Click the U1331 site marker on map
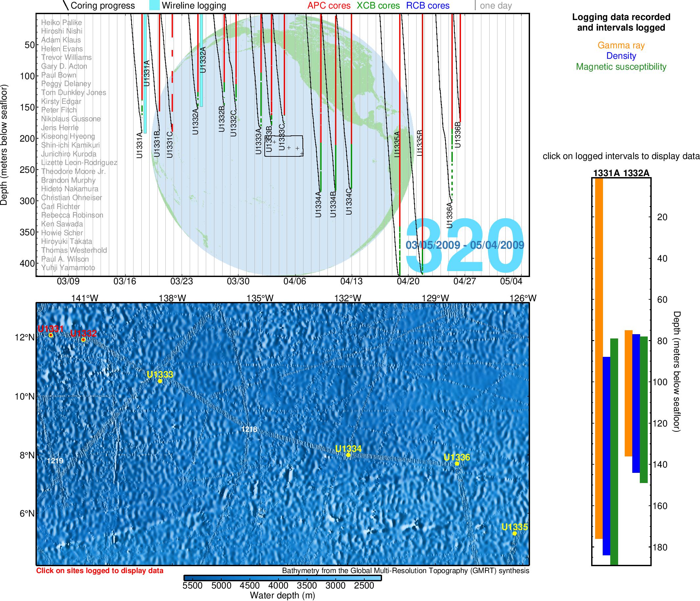The width and height of the screenshot is (700, 601). (x=51, y=335)
